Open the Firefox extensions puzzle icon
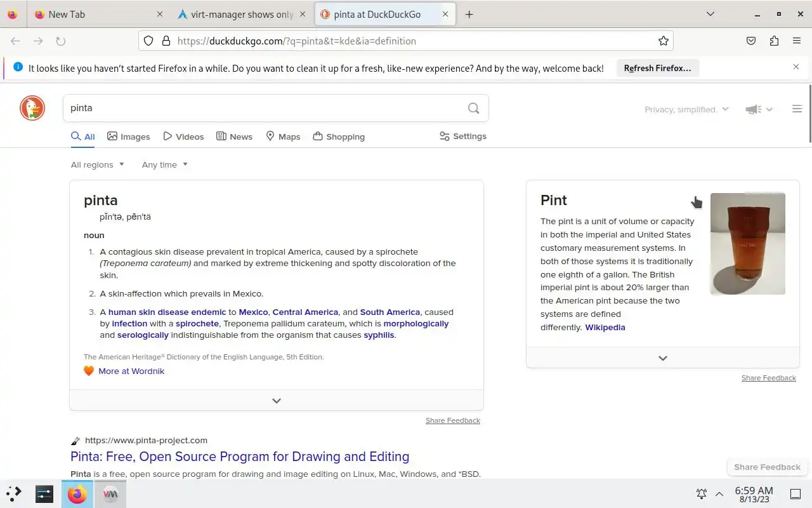The height and width of the screenshot is (508, 812). [774, 41]
